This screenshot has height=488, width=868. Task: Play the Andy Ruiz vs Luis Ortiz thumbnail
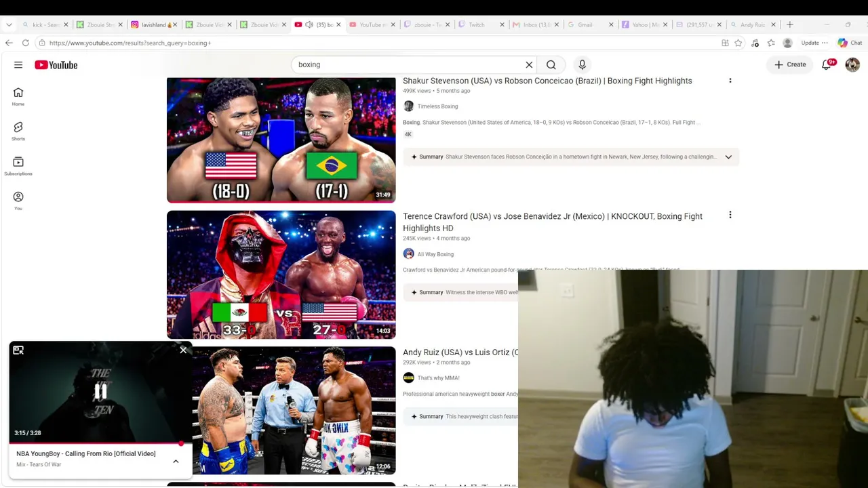tap(294, 411)
